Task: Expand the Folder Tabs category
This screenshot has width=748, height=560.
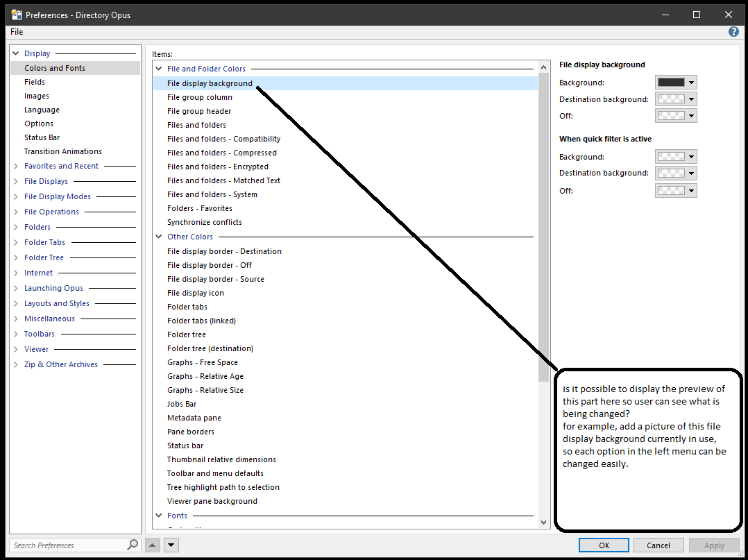Action: [16, 242]
